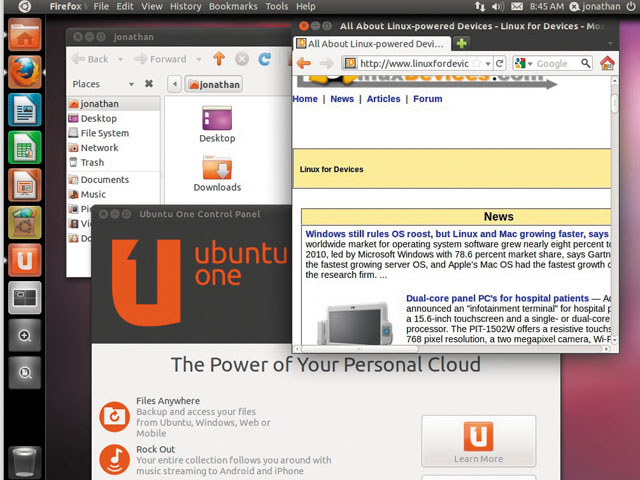Screen dimensions: 640x480
Task: Open LibreOffice Impress presentation launcher icon
Action: pos(24,185)
